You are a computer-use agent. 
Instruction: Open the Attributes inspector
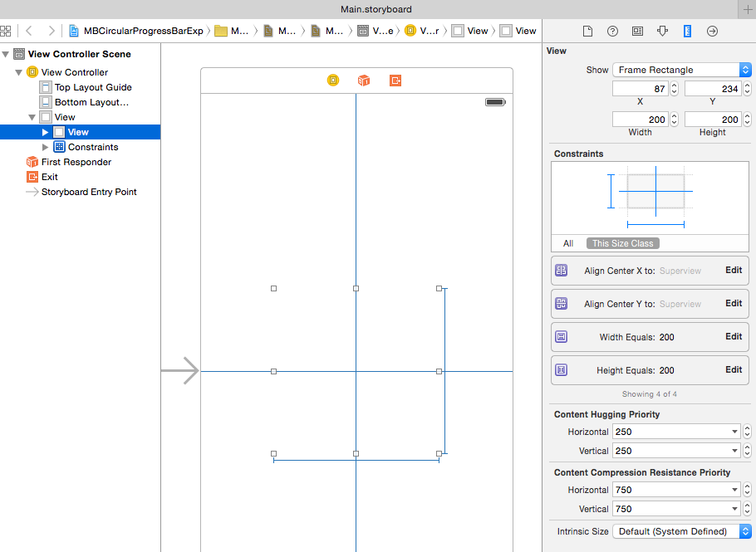(662, 31)
